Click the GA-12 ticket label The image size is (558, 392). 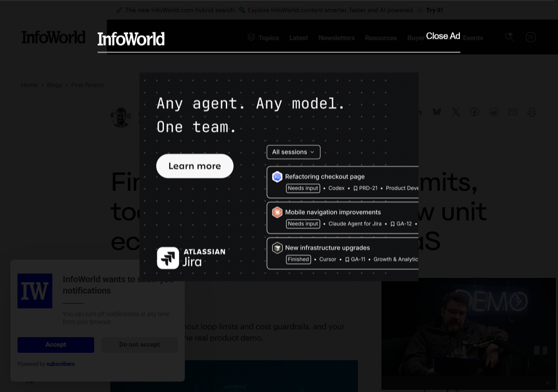click(401, 224)
